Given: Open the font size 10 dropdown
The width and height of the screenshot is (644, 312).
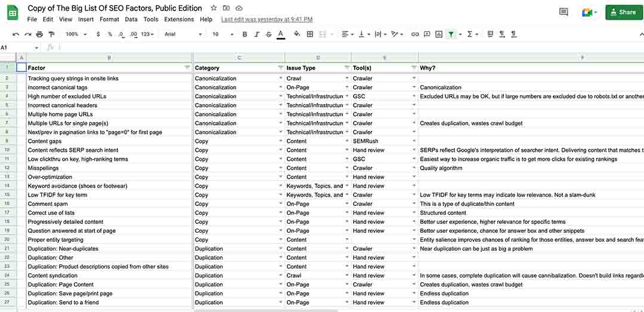Looking at the screenshot, I should tap(223, 35).
